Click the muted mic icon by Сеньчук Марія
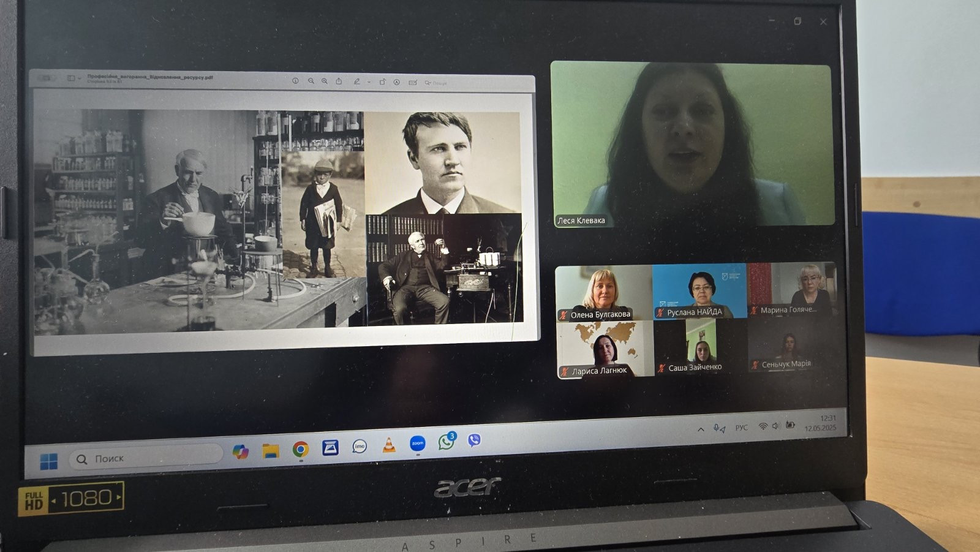Viewport: 980px width, 552px height. [x=755, y=365]
